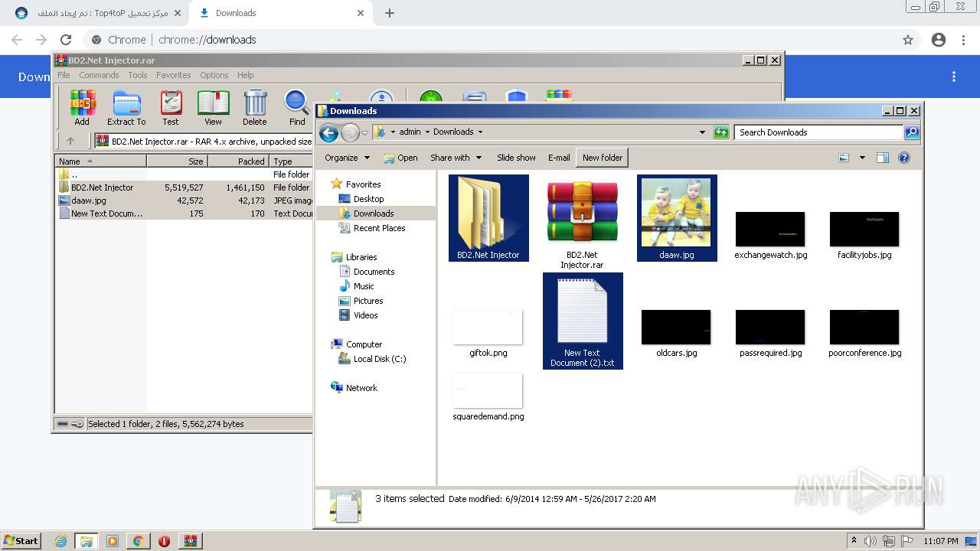Select daaw.jpg thumbnail in Downloads

(677, 218)
